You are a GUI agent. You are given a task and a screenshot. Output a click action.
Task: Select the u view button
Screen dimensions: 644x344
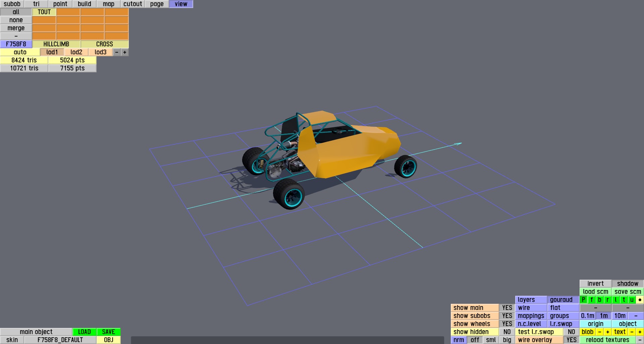(632, 300)
